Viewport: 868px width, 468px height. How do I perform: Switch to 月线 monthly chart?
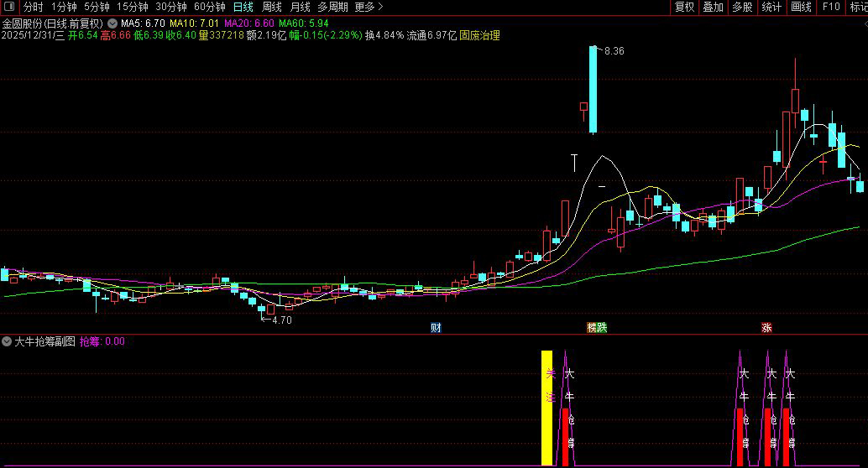pyautogui.click(x=300, y=8)
